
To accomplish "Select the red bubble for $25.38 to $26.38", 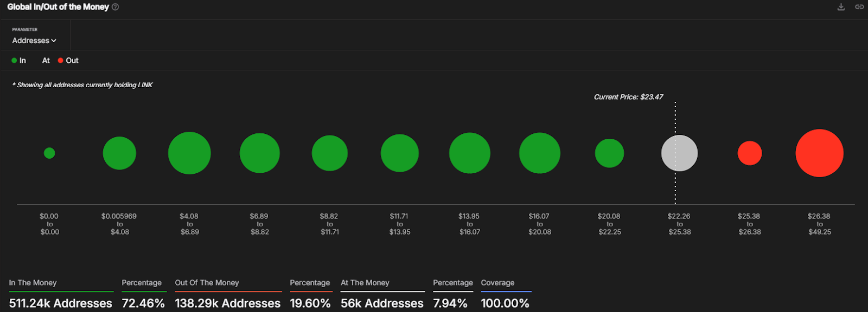I will pos(750,153).
